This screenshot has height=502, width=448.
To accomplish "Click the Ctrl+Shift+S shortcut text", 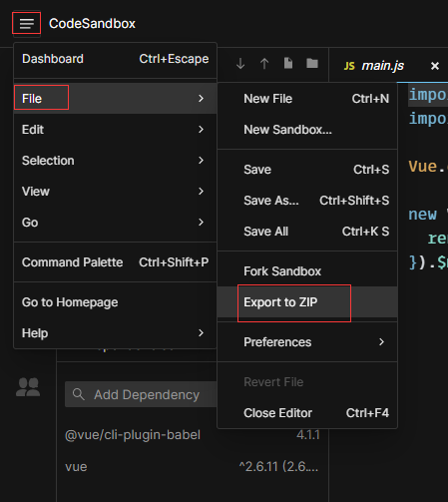I will [354, 201].
